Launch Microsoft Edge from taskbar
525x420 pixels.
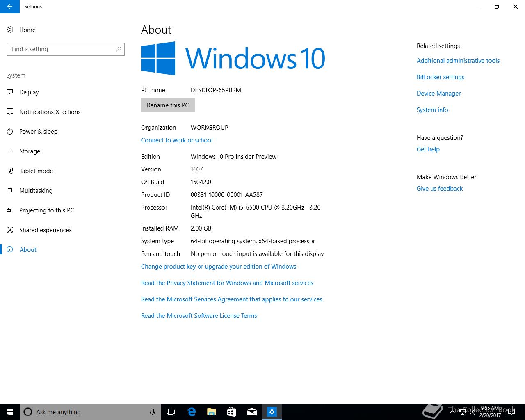pos(191,412)
